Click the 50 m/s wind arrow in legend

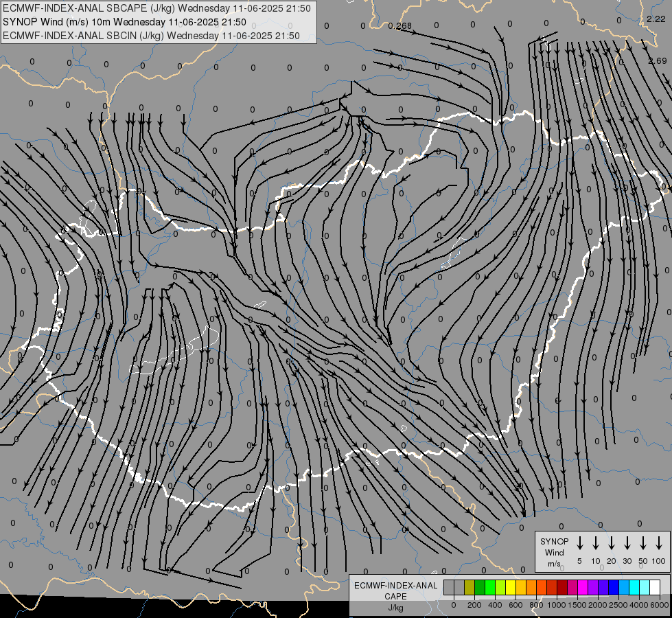point(643,542)
